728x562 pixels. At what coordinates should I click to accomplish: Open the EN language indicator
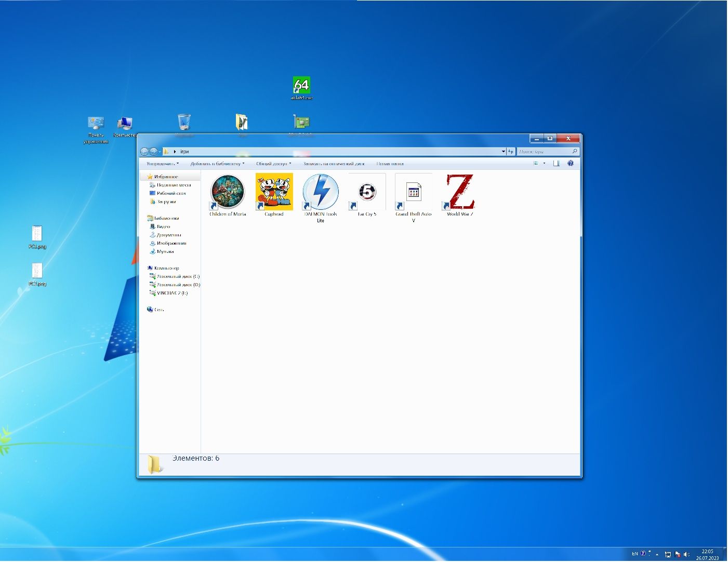coord(634,554)
